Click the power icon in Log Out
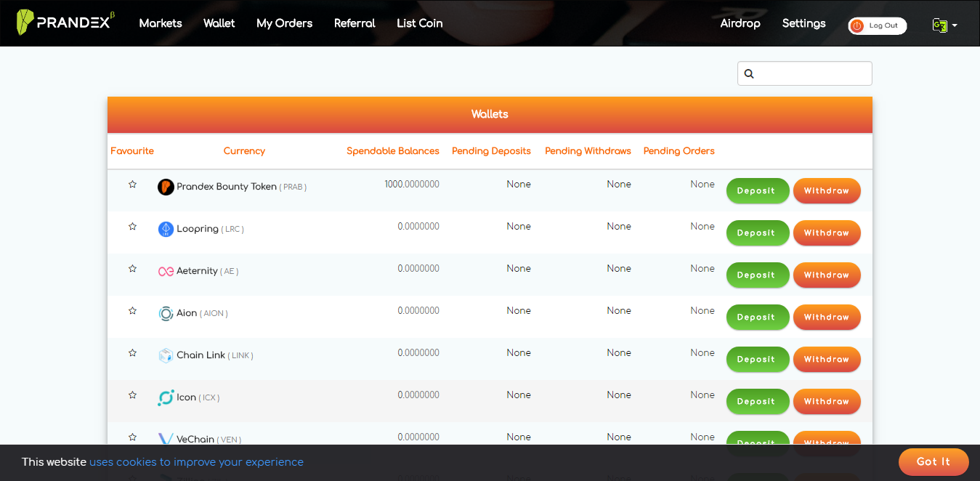Image resolution: width=980 pixels, height=481 pixels. click(857, 25)
